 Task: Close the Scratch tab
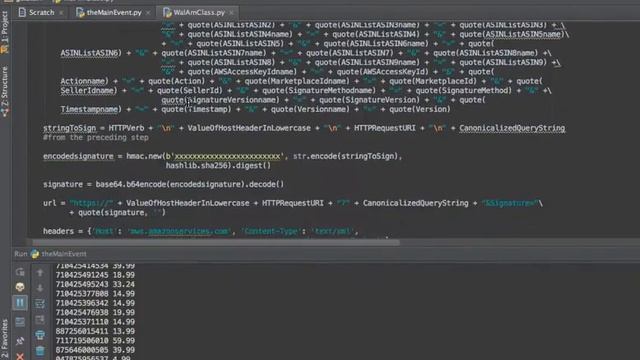[x=62, y=13]
